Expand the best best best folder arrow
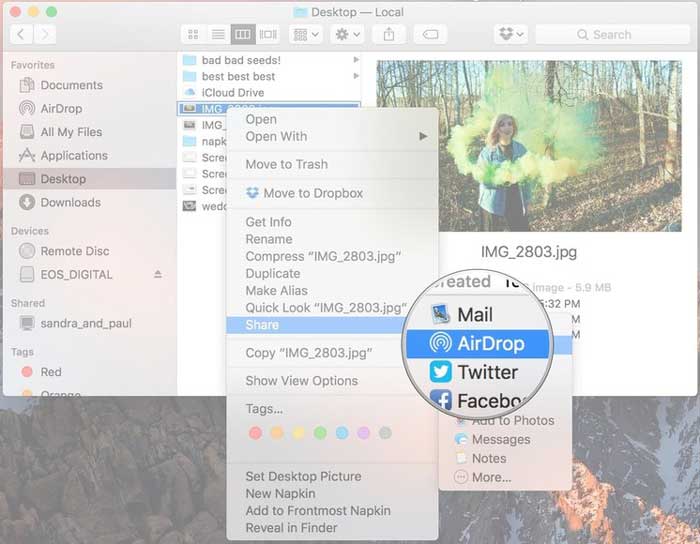 pos(356,76)
